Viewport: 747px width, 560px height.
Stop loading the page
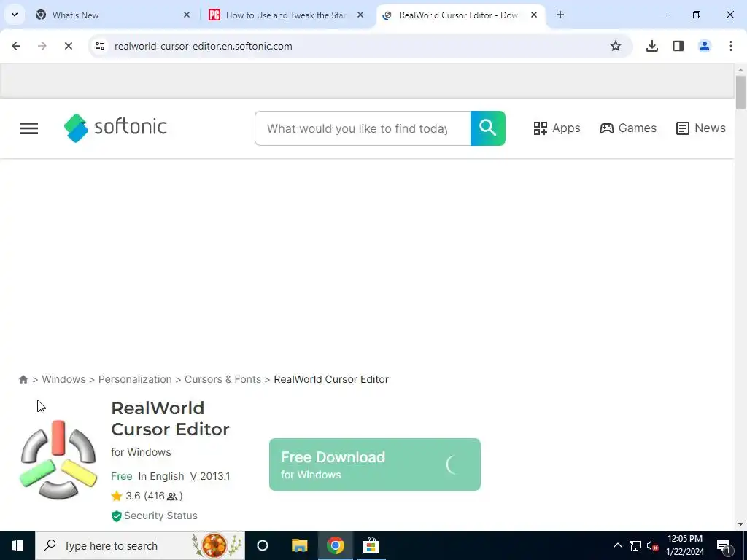[x=68, y=46]
